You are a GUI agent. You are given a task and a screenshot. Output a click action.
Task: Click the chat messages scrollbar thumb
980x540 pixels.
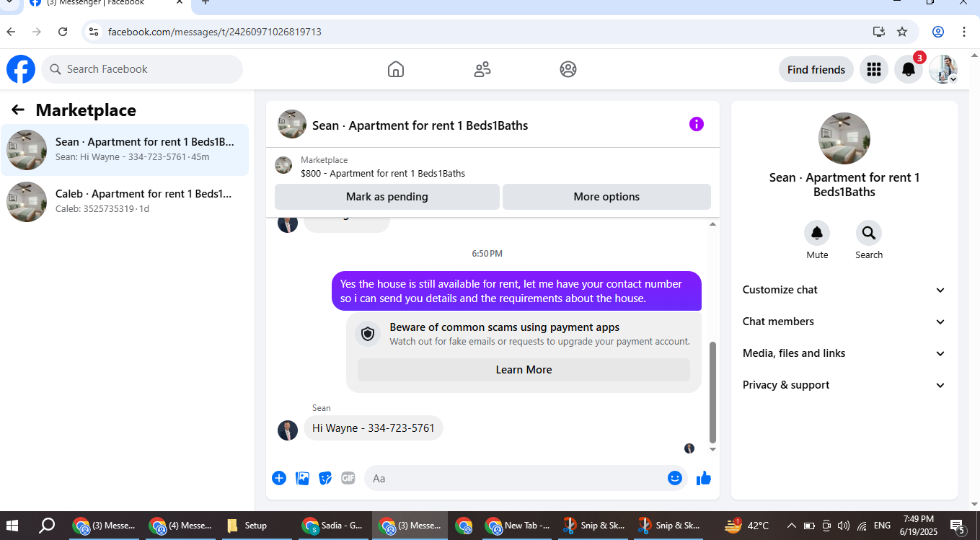tap(712, 392)
